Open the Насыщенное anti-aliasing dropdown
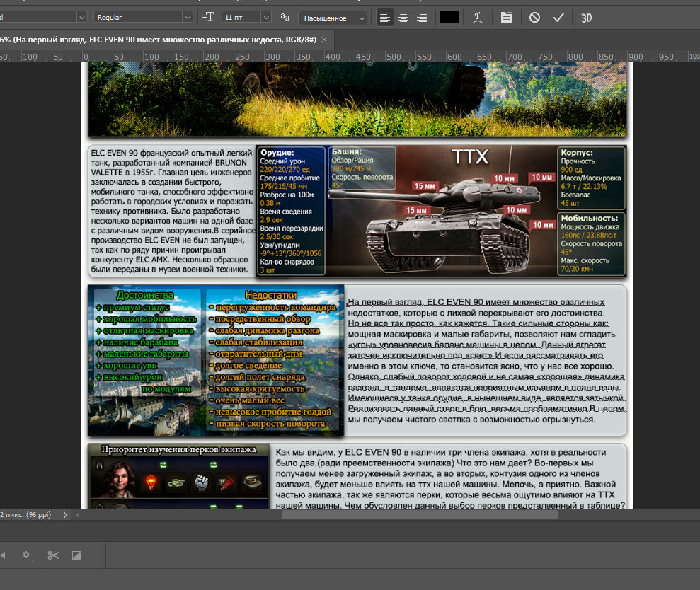 click(332, 18)
